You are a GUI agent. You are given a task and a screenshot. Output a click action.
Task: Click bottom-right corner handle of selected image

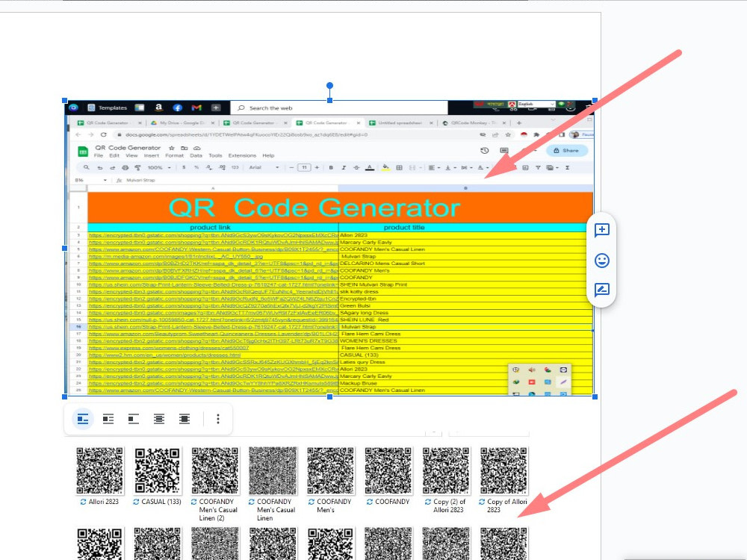click(595, 396)
